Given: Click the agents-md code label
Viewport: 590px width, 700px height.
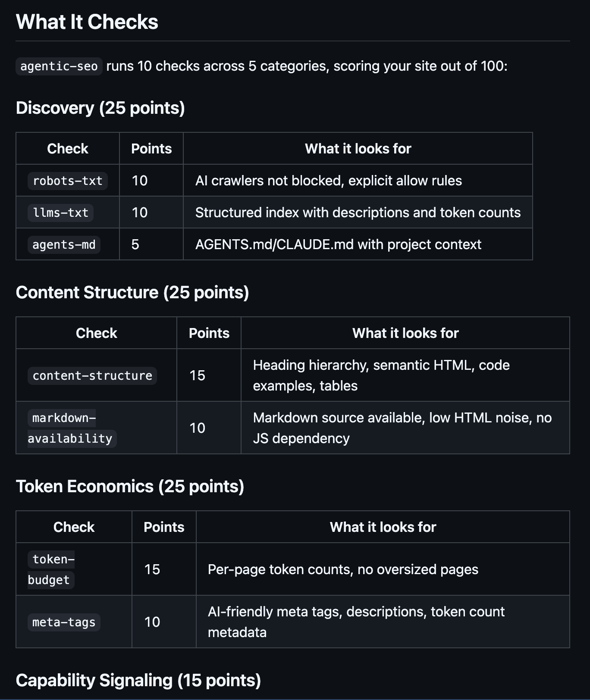Looking at the screenshot, I should pos(64,244).
